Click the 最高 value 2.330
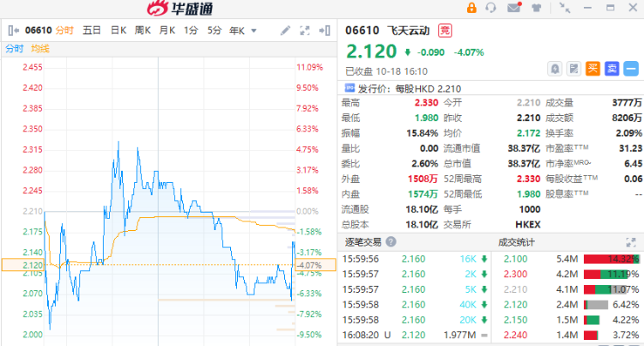This screenshot has width=644, height=346. click(x=426, y=103)
